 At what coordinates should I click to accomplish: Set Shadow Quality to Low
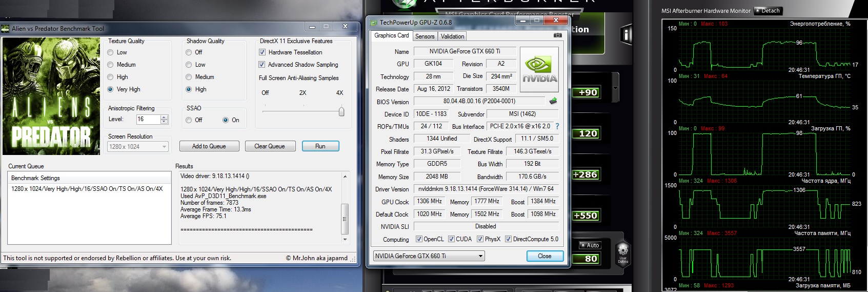[x=189, y=65]
